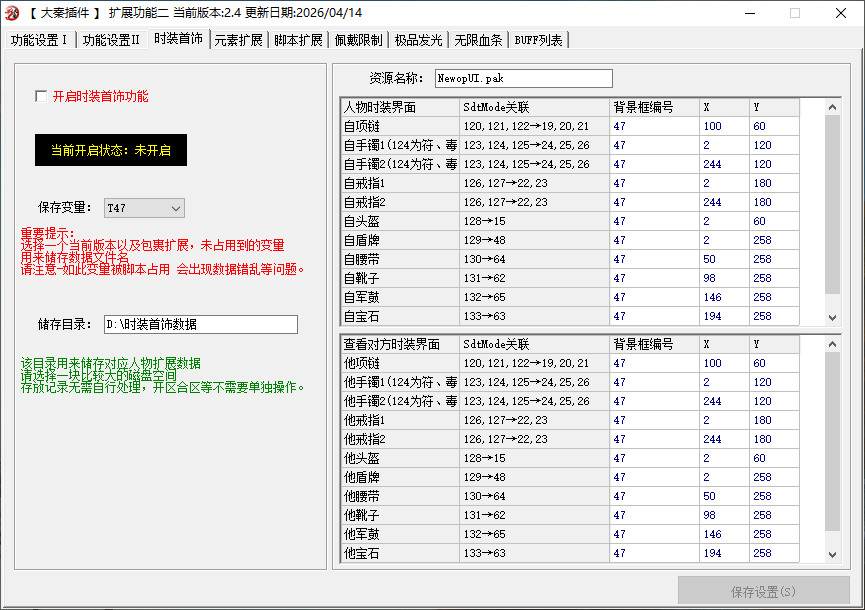
Task: Open the 元素扩展 tab
Action: point(238,40)
